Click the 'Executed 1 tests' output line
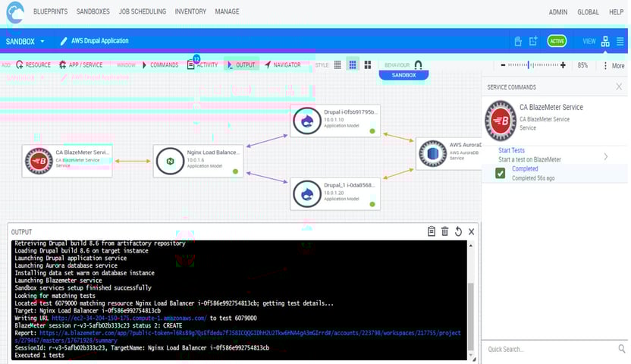Image resolution: width=631 pixels, height=364 pixels. (39, 355)
